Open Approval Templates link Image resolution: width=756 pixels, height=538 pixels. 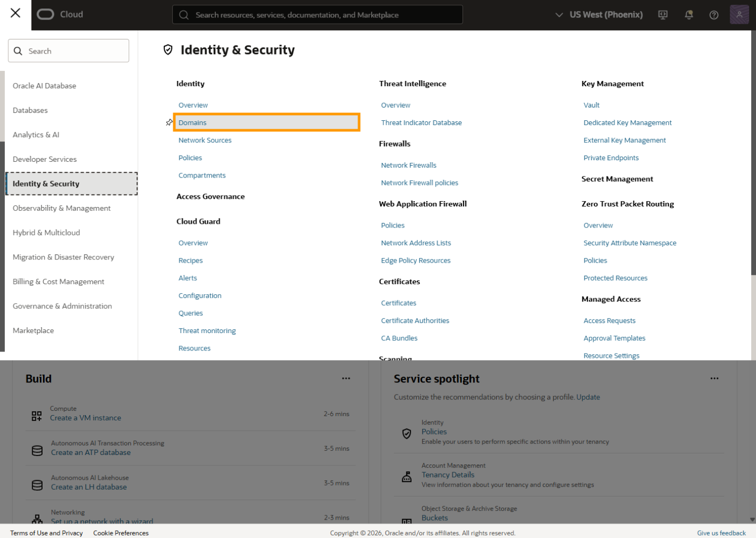tap(615, 338)
